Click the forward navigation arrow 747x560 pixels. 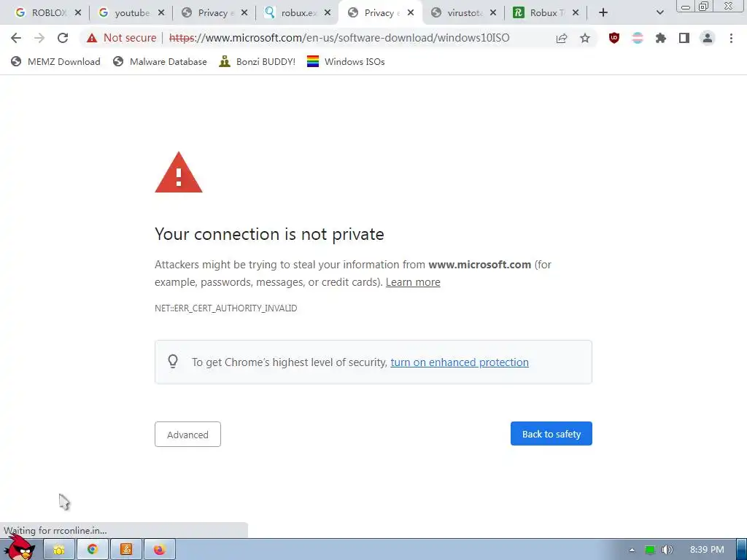click(x=39, y=38)
